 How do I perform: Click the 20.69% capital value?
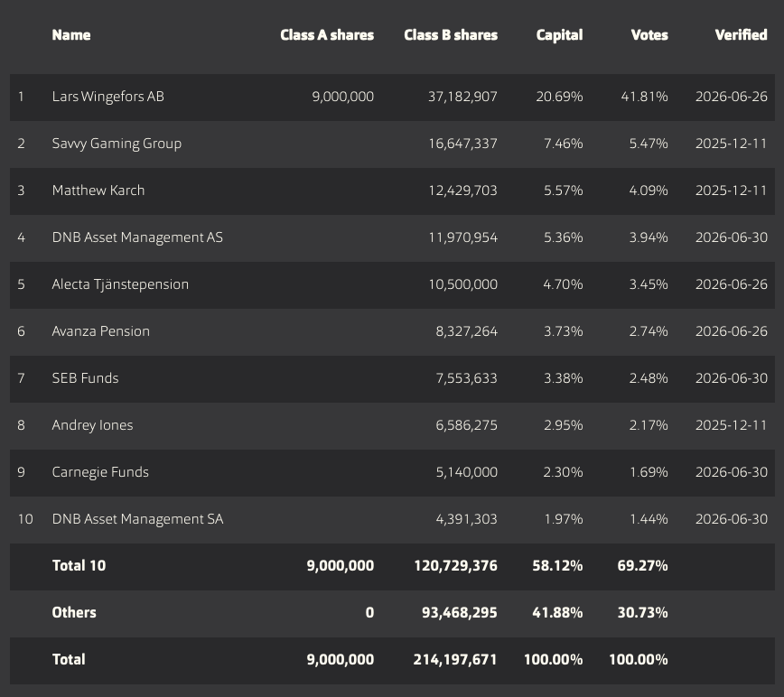coord(559,97)
